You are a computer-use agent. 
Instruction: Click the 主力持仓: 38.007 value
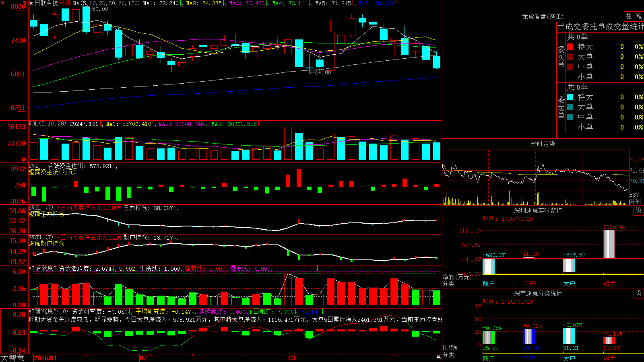tap(148, 208)
